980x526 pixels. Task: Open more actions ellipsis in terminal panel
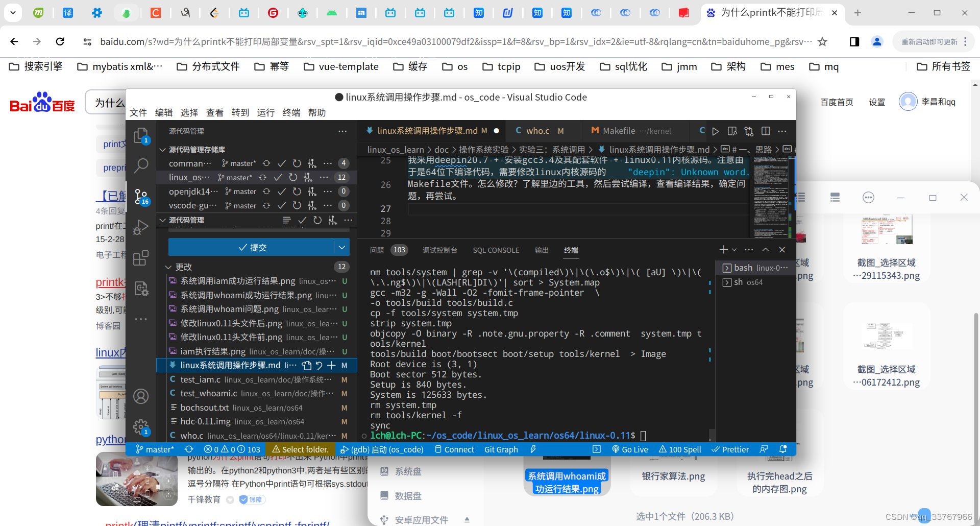pyautogui.click(x=749, y=250)
